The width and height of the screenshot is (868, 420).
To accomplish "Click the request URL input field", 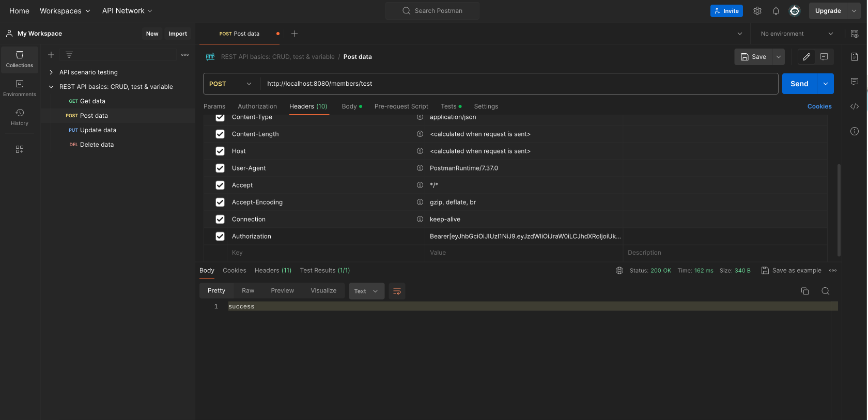I will click(x=519, y=84).
